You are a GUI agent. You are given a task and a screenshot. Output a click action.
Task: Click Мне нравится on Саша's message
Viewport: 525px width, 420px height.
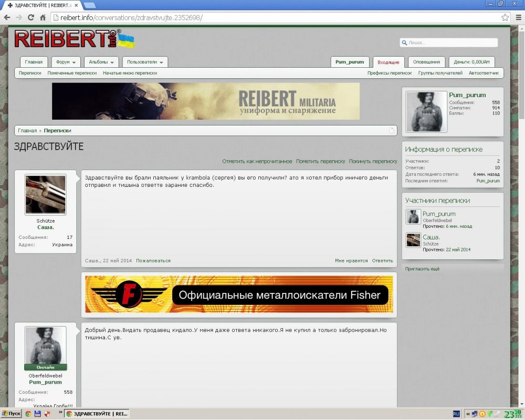click(x=351, y=260)
